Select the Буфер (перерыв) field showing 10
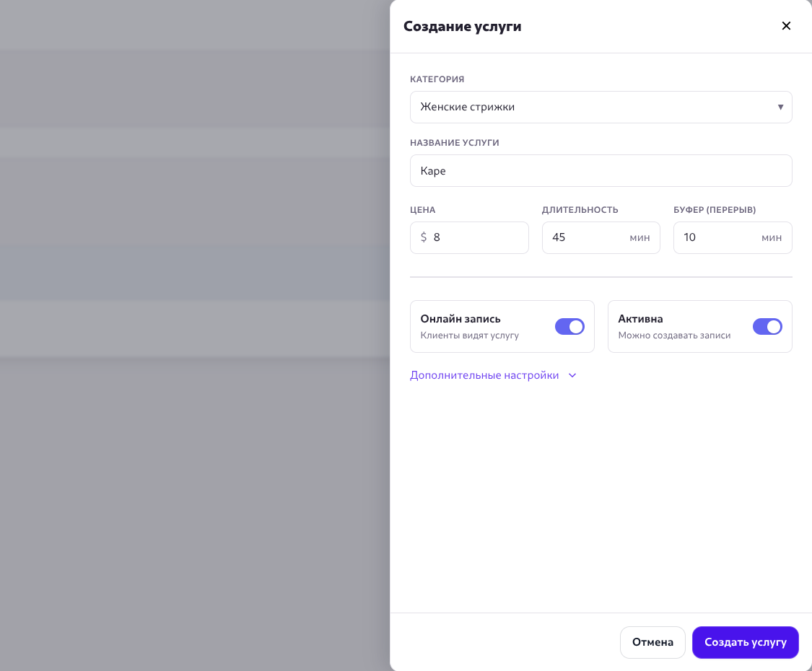The image size is (812, 671). (715, 237)
